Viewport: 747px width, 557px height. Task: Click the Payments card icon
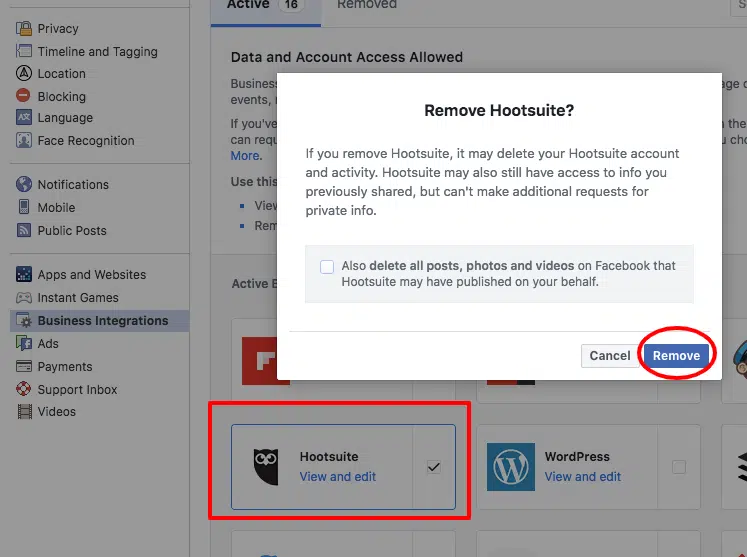pos(23,366)
